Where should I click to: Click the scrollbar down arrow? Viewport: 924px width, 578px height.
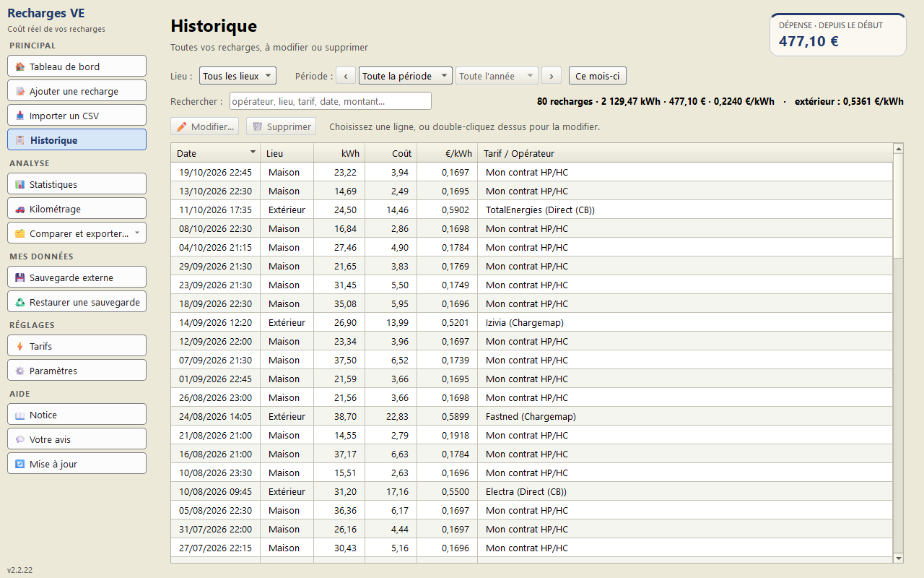tap(899, 558)
